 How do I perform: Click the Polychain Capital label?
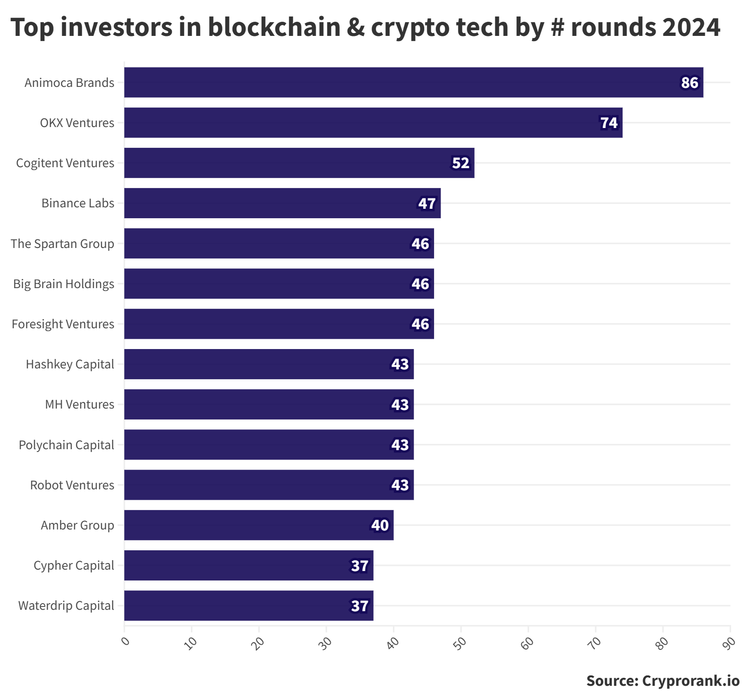tap(67, 445)
